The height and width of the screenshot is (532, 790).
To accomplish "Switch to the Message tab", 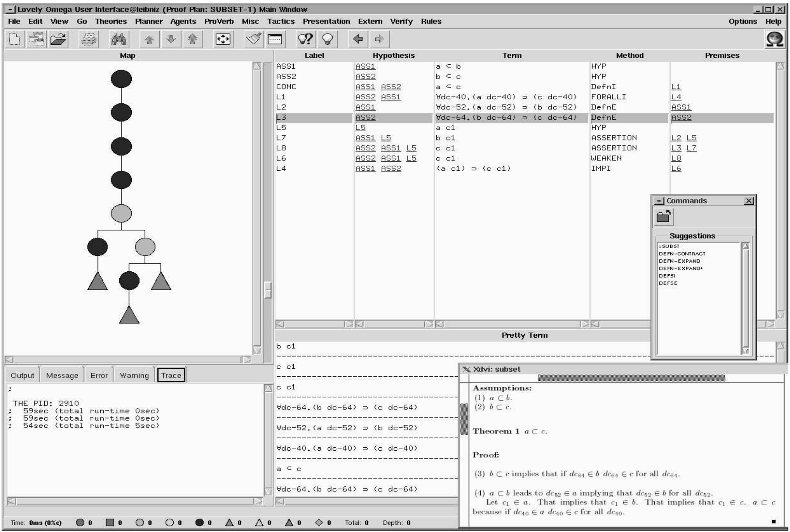I will (x=62, y=375).
